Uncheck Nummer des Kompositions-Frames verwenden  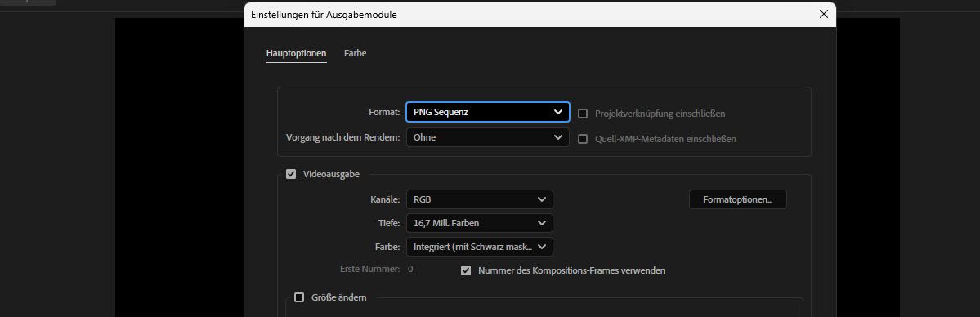pyautogui.click(x=466, y=270)
